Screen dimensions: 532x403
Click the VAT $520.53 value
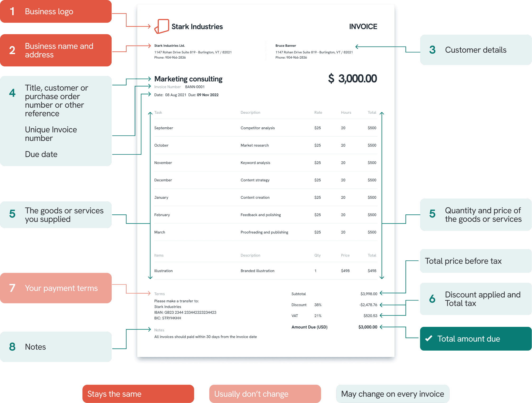point(370,316)
